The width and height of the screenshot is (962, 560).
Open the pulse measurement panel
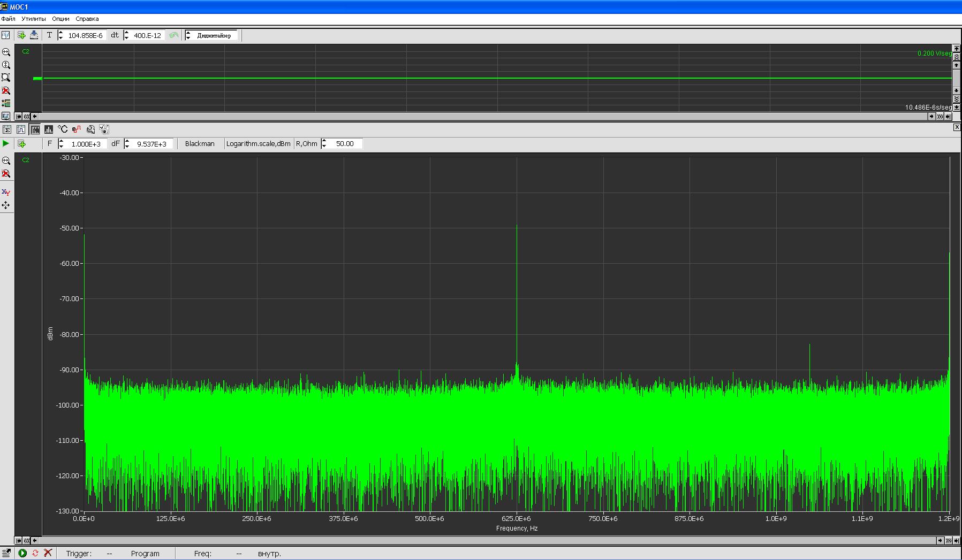(x=21, y=129)
